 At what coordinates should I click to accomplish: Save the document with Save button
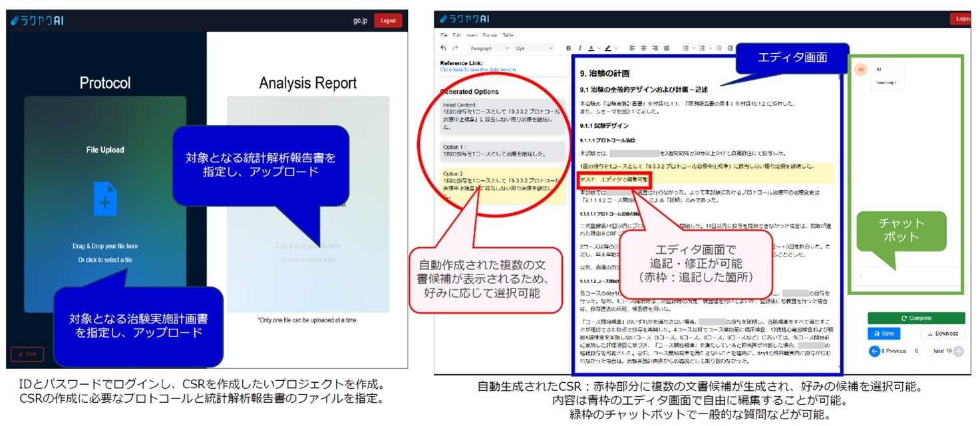(884, 334)
